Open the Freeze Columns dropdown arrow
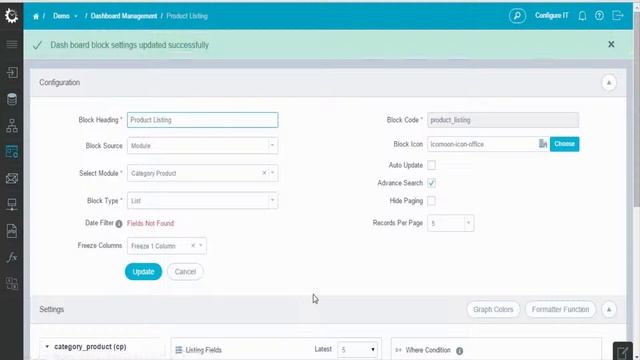 [201, 245]
